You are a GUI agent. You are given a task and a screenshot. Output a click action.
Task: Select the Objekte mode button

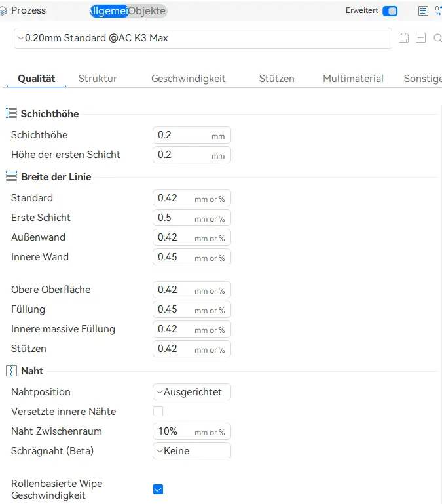(148, 11)
